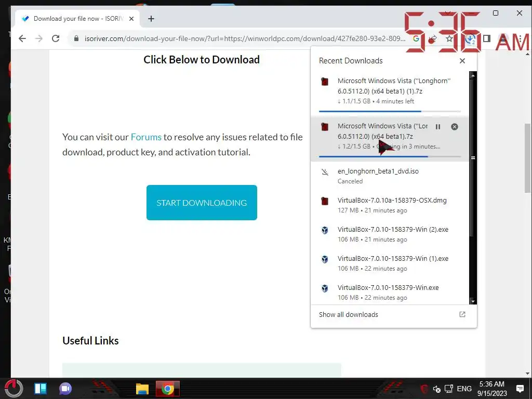Open VirtualBox-7.0.10-158379-Win (2).exe download
This screenshot has width=532, height=399.
(390, 234)
